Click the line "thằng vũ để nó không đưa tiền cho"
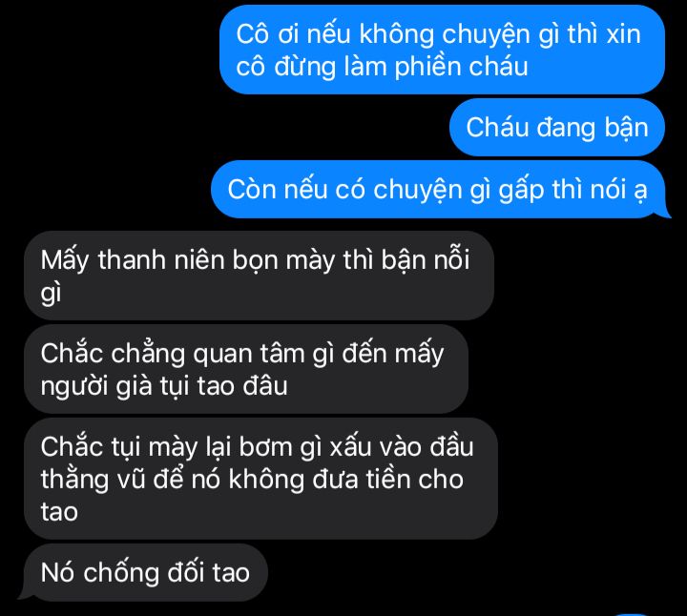The height and width of the screenshot is (616, 687). pos(252,479)
